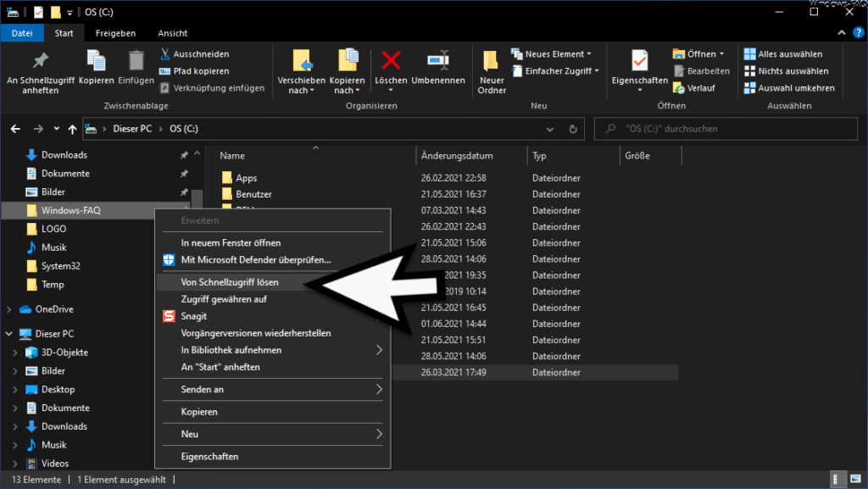Open Einfacher Zugriff dropdown
Image resolution: width=868 pixels, height=489 pixels.
tap(556, 71)
